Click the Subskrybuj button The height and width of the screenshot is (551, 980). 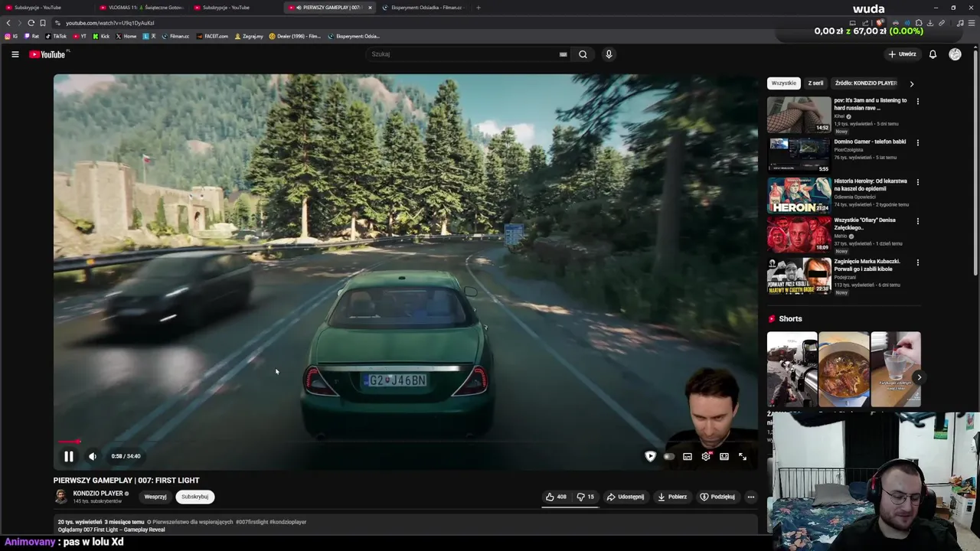pyautogui.click(x=194, y=497)
